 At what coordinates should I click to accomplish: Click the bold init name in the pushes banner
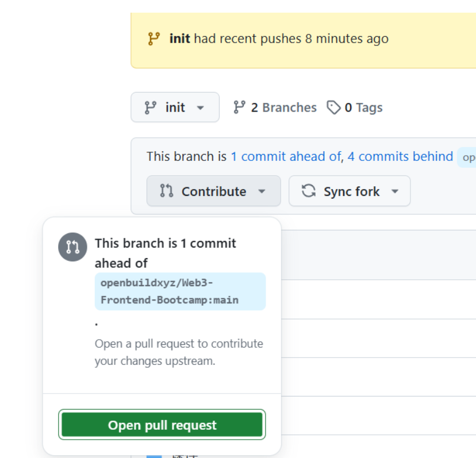click(180, 39)
